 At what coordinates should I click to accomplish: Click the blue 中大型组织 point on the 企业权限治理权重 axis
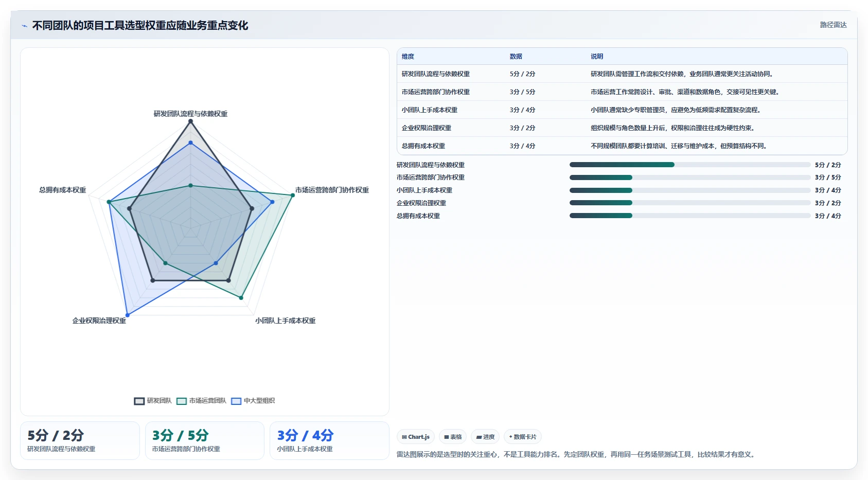coord(128,315)
